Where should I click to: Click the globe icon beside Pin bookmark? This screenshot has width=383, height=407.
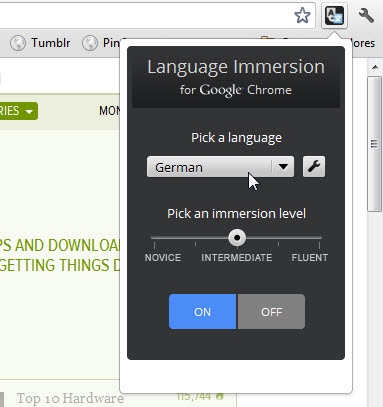point(90,43)
